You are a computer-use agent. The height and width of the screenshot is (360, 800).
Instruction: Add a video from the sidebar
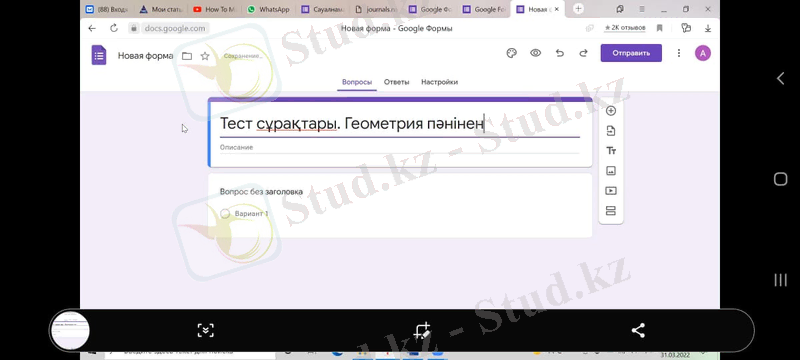pyautogui.click(x=611, y=191)
